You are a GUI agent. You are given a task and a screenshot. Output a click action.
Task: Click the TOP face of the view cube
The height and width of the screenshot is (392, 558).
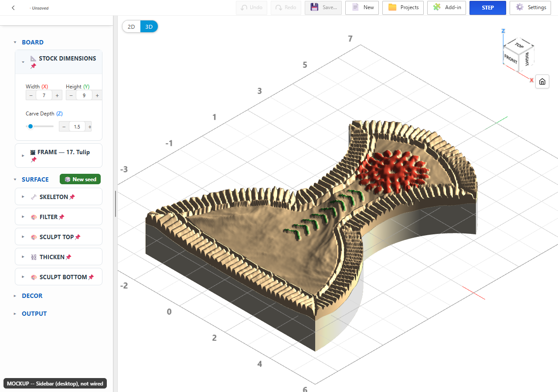pos(519,45)
